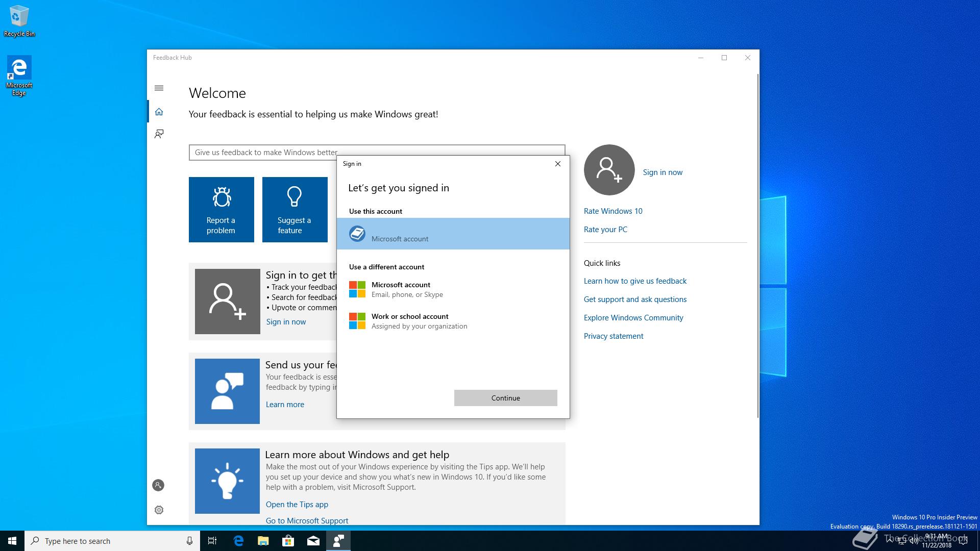
Task: Open Get support and ask questions
Action: coord(635,299)
